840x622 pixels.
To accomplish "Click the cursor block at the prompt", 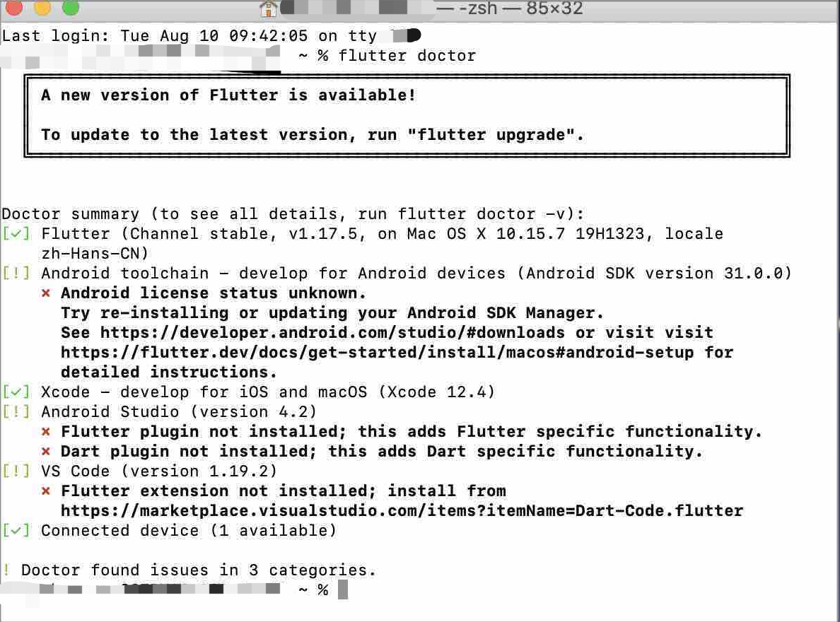I will (343, 589).
